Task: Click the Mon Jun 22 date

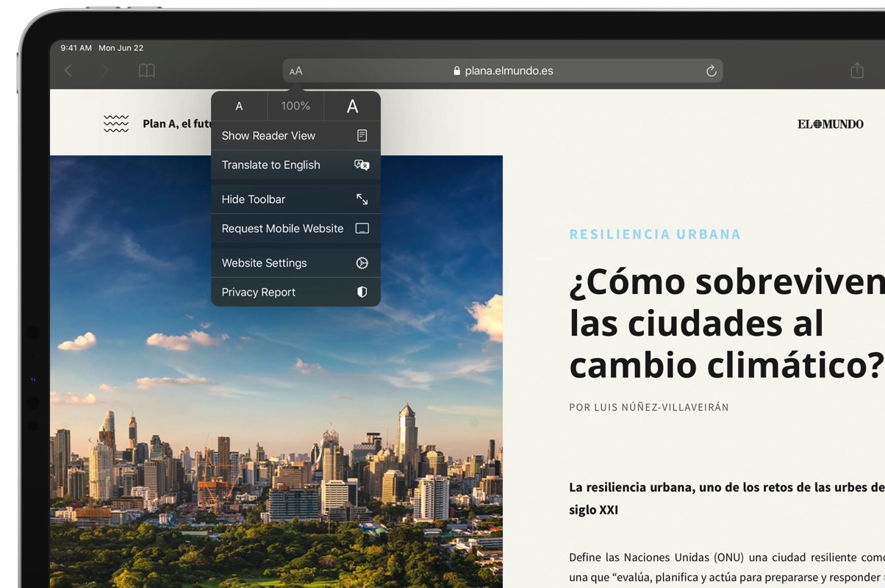Action: (x=121, y=48)
